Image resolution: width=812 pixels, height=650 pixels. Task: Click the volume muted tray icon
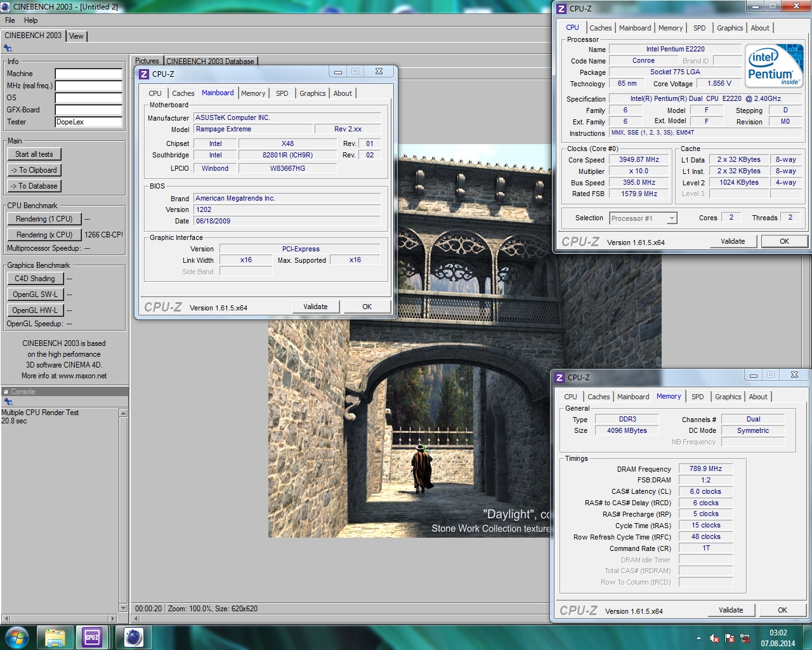(x=714, y=638)
